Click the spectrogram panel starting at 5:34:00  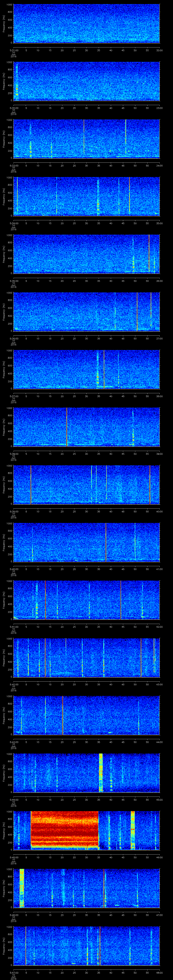pos(87,196)
